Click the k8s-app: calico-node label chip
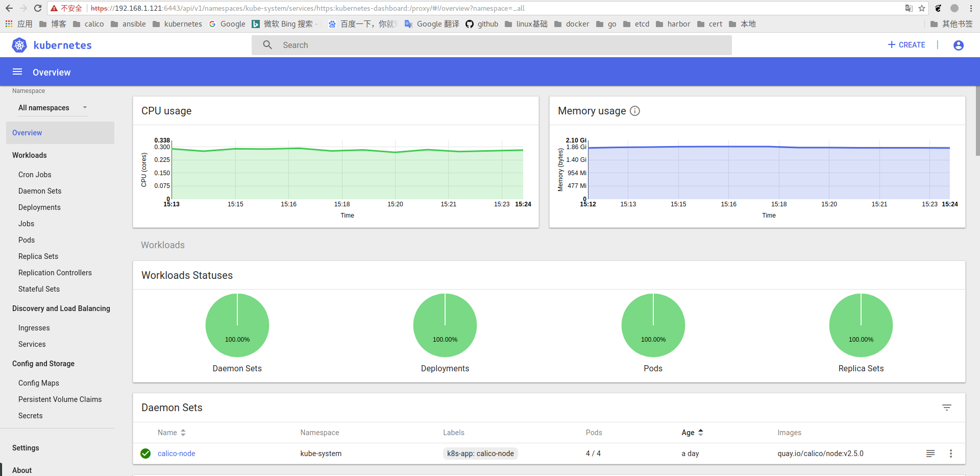 point(480,454)
